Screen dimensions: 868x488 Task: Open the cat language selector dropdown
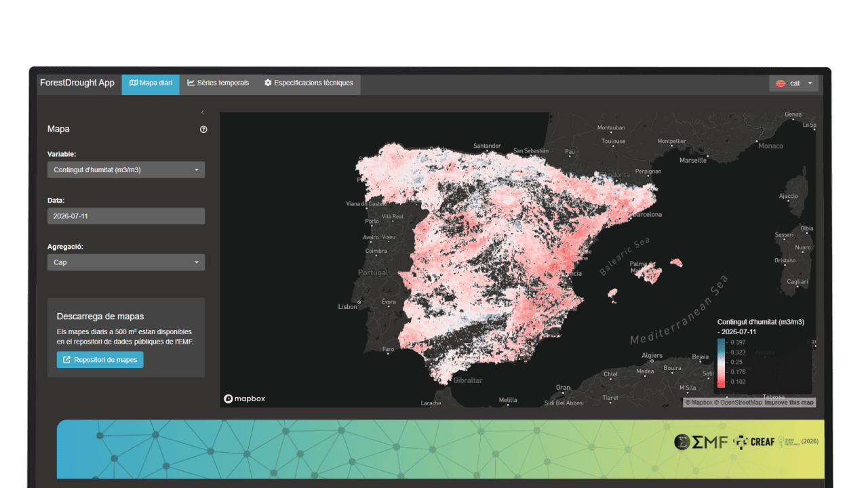click(x=794, y=83)
